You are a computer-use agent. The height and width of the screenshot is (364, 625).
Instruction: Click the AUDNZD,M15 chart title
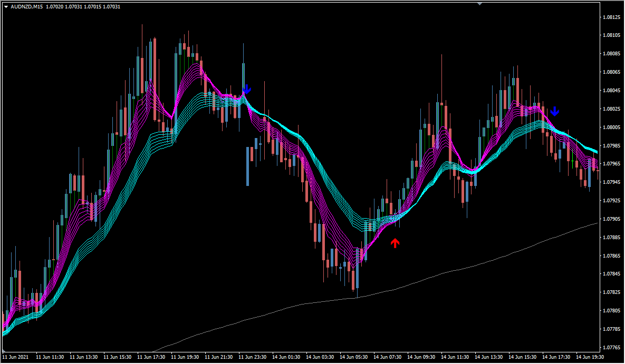[x=27, y=7]
